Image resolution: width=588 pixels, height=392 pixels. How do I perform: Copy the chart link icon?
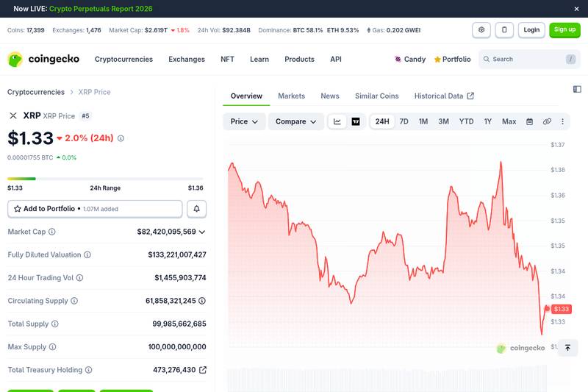click(x=547, y=121)
